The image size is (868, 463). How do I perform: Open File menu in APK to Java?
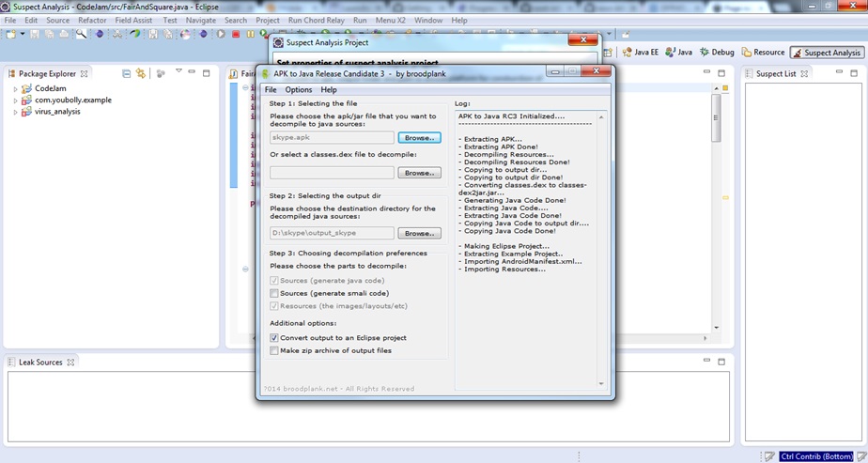click(271, 89)
